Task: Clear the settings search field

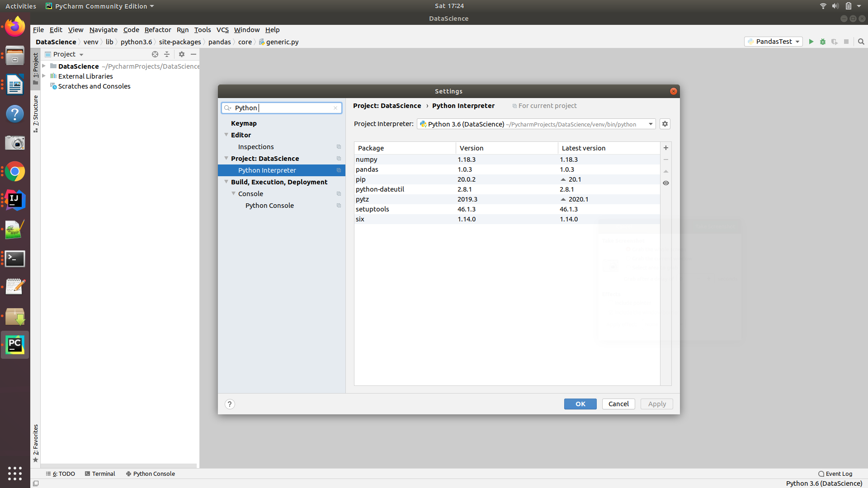Action: tap(335, 108)
